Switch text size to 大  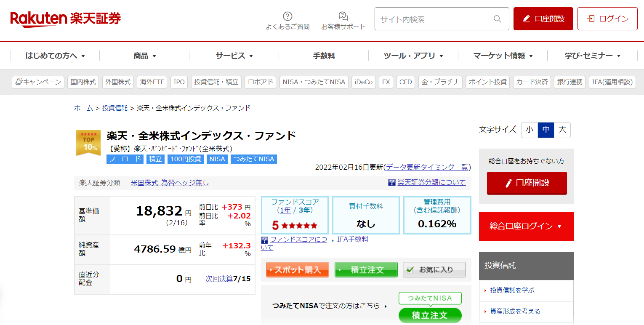(x=562, y=130)
